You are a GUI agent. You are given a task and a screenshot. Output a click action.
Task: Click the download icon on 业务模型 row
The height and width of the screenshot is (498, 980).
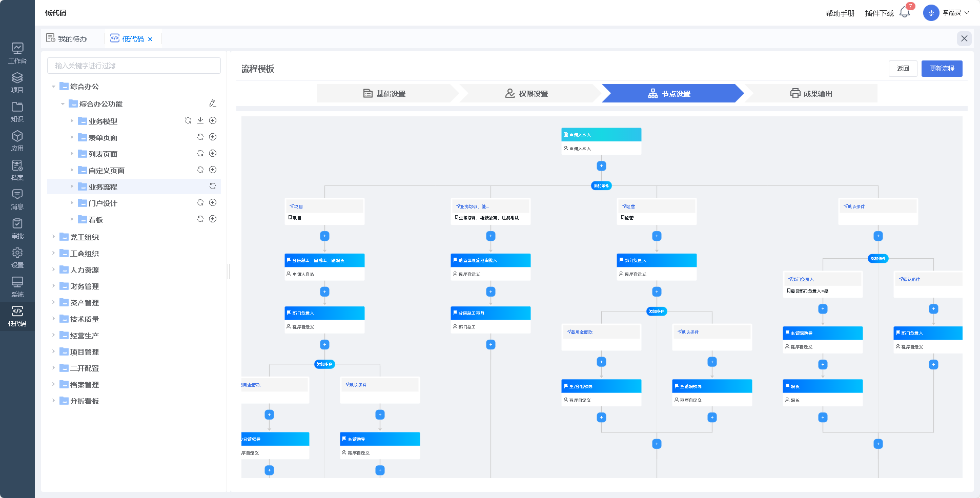tap(200, 120)
